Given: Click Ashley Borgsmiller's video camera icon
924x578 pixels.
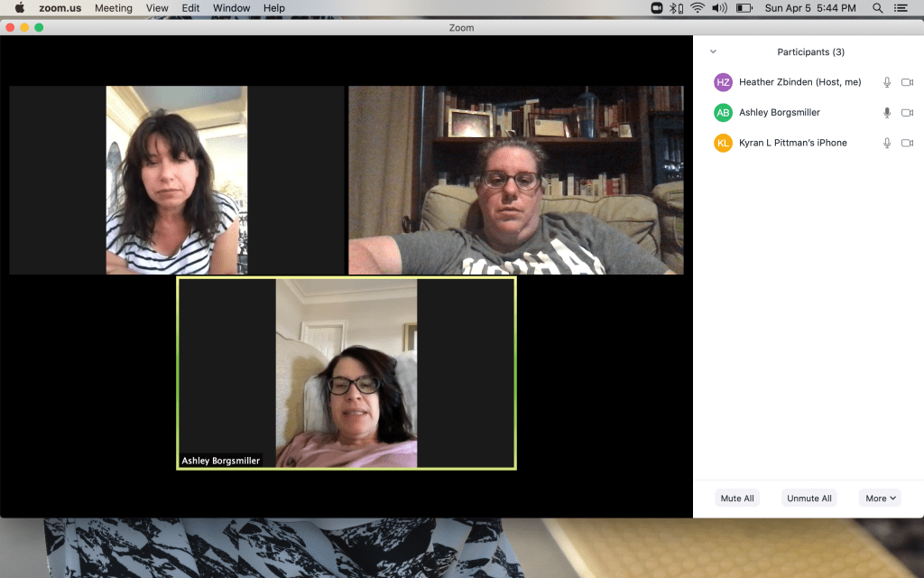Looking at the screenshot, I should tap(907, 113).
